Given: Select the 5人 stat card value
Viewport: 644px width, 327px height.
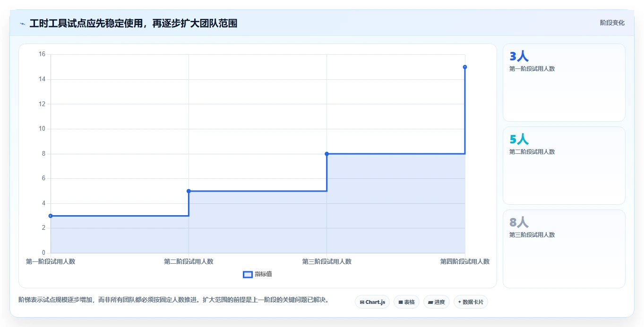Looking at the screenshot, I should pyautogui.click(x=519, y=139).
